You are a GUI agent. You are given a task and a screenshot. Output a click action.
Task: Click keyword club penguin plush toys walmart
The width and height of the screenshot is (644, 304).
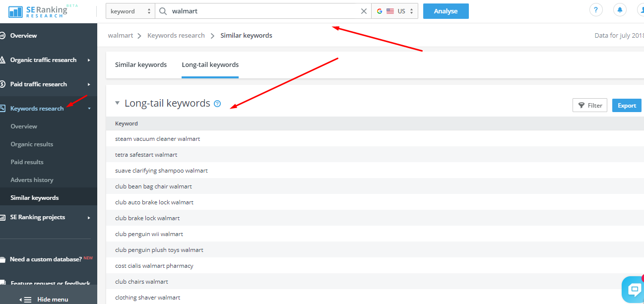(x=159, y=250)
